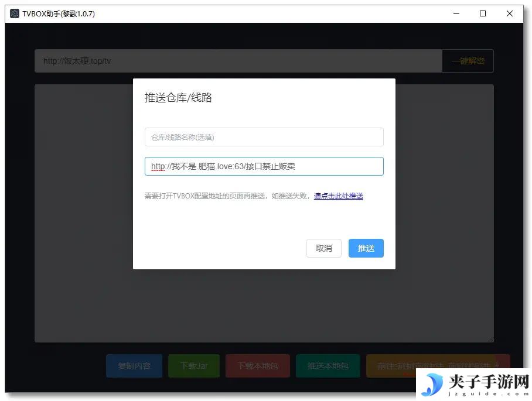This screenshot has width=532, height=401.
Task: Click the TVBOX助手 app icon in title bar
Action: pos(15,13)
